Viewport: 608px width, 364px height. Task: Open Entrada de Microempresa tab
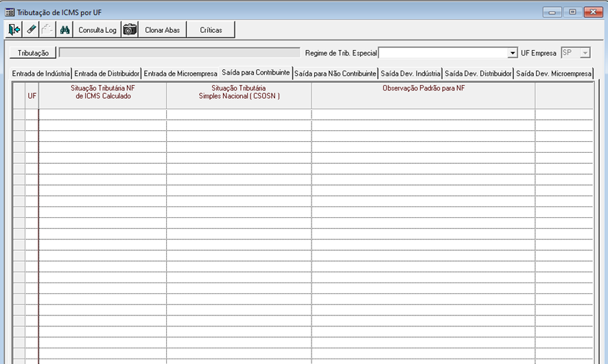(x=180, y=73)
